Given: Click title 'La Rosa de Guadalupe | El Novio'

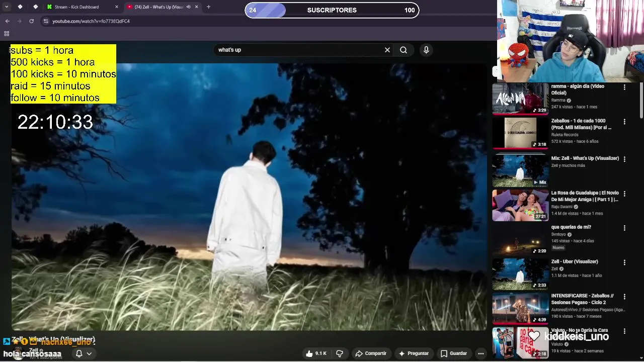Looking at the screenshot, I should click(585, 196).
